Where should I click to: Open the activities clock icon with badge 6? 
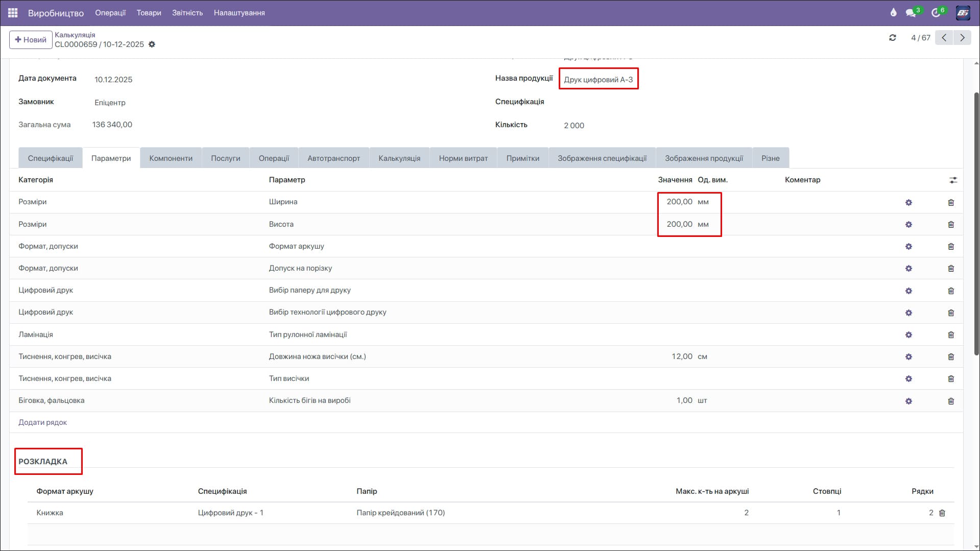coord(936,13)
